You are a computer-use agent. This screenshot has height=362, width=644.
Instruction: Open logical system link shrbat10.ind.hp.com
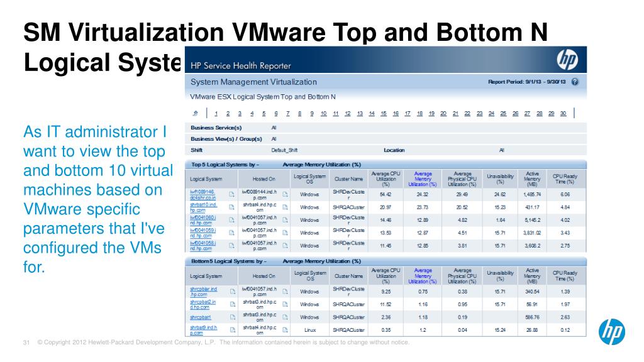coord(203,207)
